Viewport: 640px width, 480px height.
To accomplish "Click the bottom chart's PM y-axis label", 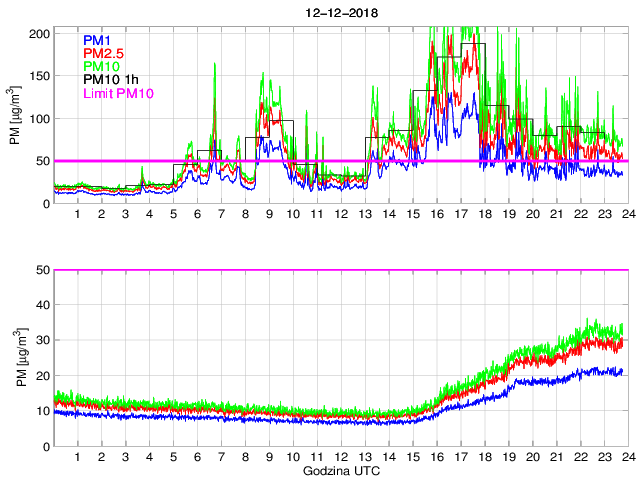I will point(15,358).
